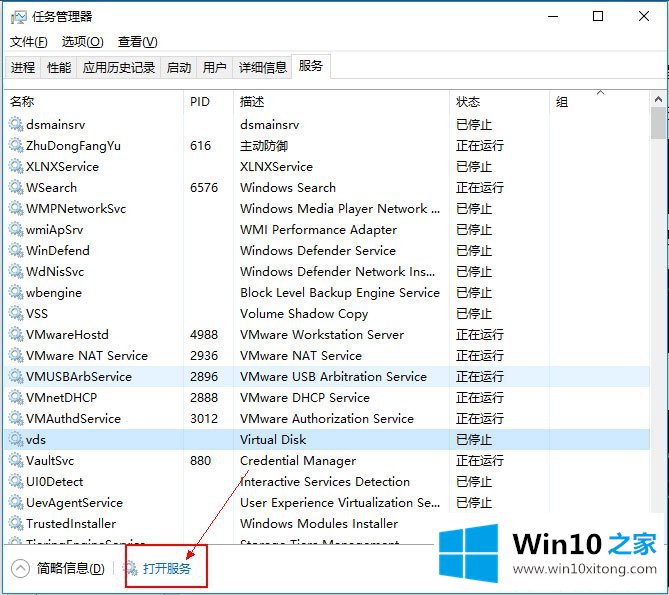Viewport: 669px width, 595px height.
Task: Select the Windows Defender Service description
Action: (318, 250)
